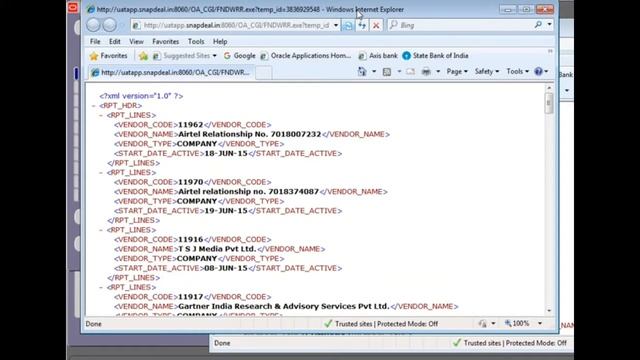
Task: Open the Home button dropdown arrow
Action: pyautogui.click(x=373, y=72)
